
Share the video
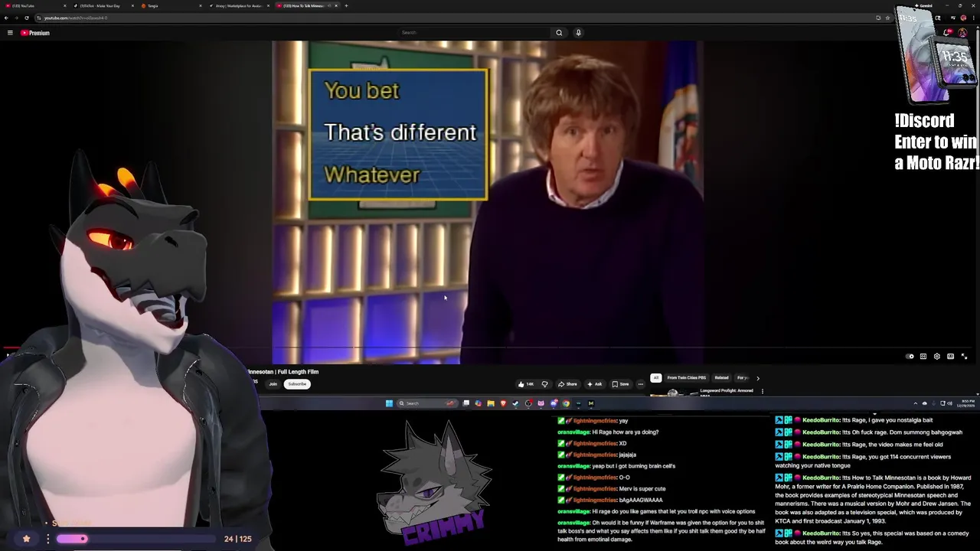(x=567, y=384)
